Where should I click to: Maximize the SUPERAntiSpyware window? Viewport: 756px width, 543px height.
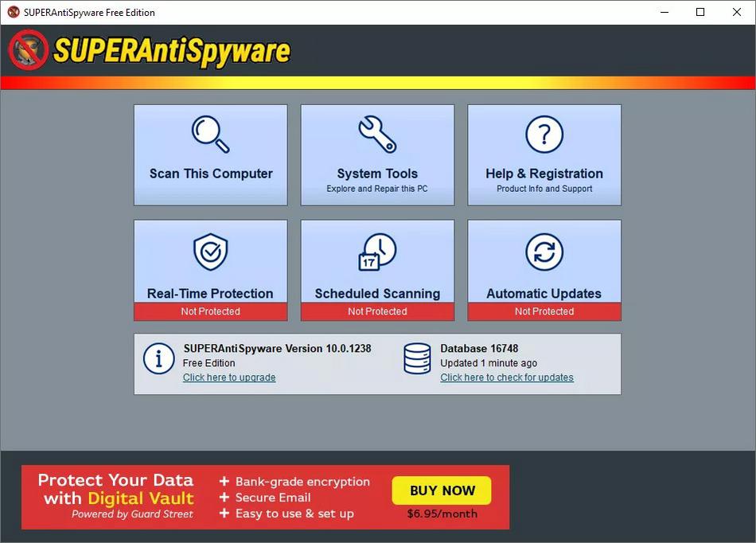click(x=700, y=12)
